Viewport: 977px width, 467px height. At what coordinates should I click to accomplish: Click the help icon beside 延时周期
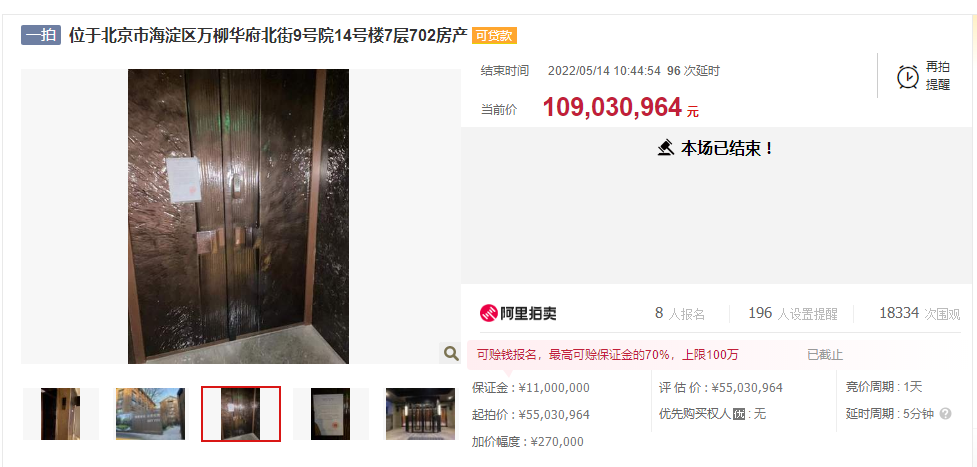pos(945,413)
